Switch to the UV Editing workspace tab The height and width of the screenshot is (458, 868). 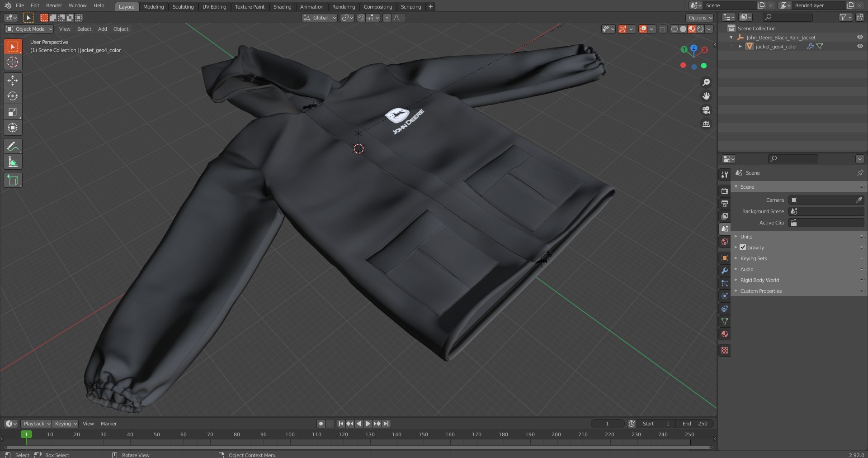pos(214,7)
